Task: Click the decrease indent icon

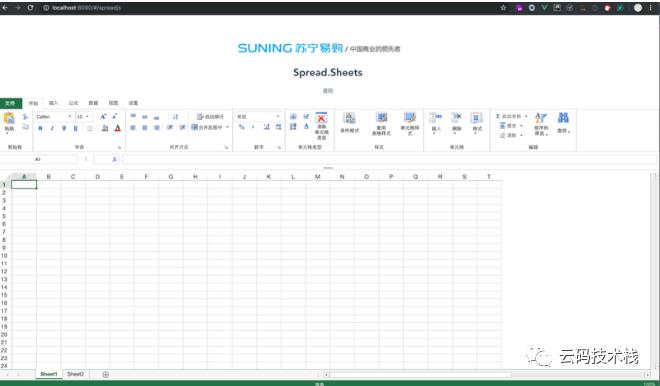Action: [x=170, y=127]
